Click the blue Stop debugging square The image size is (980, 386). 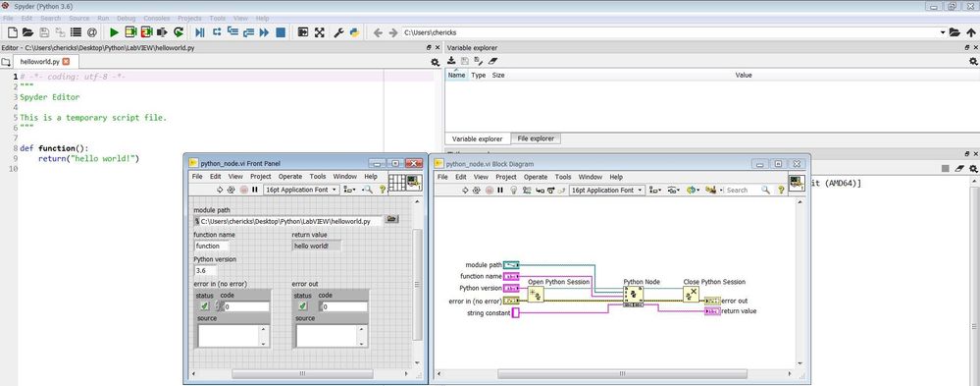281,31
